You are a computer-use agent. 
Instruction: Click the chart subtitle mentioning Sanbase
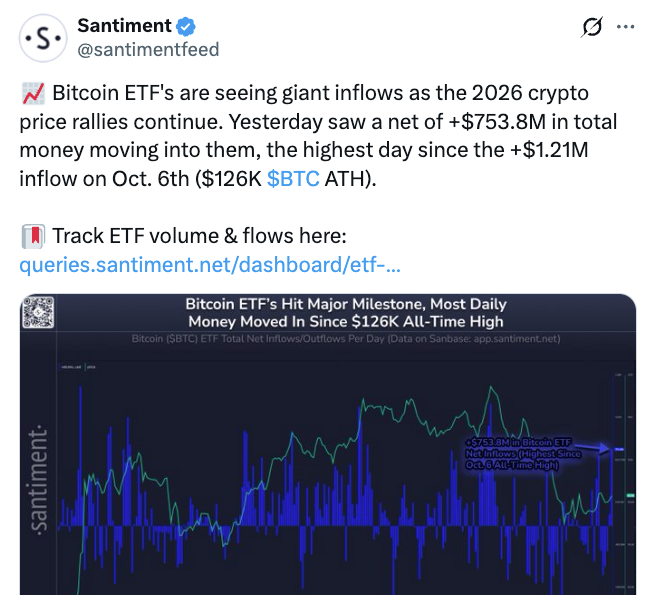346,339
